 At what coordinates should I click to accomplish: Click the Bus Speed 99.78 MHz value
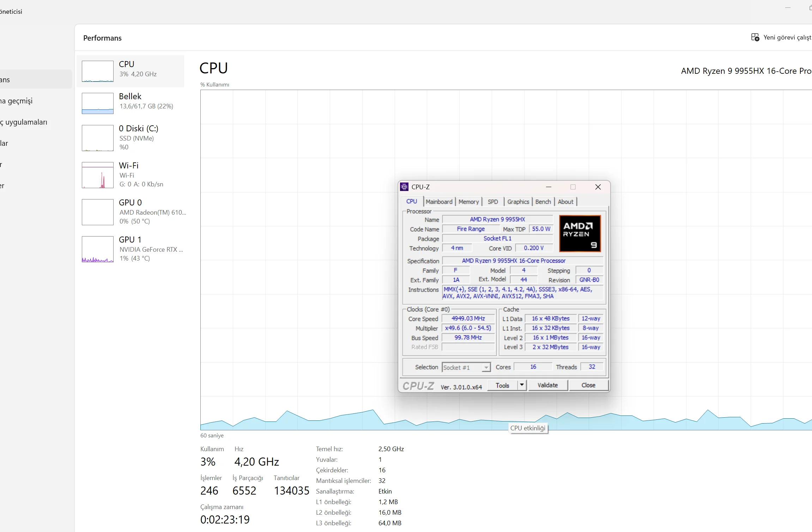point(468,337)
